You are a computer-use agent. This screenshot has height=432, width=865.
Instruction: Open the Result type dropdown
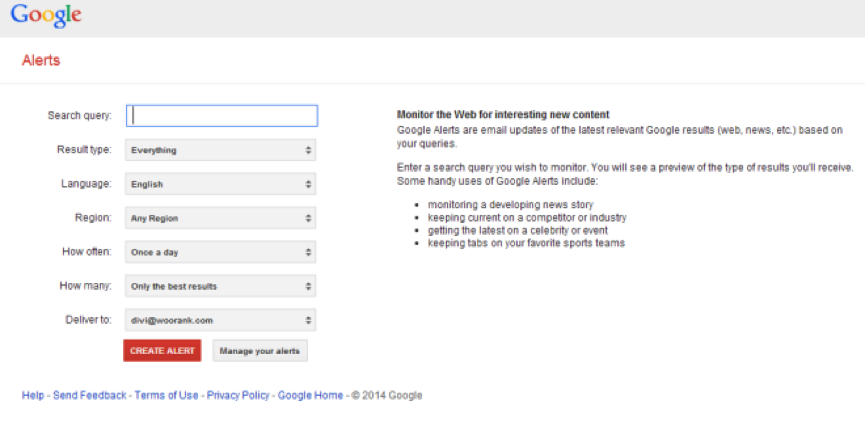point(221,150)
